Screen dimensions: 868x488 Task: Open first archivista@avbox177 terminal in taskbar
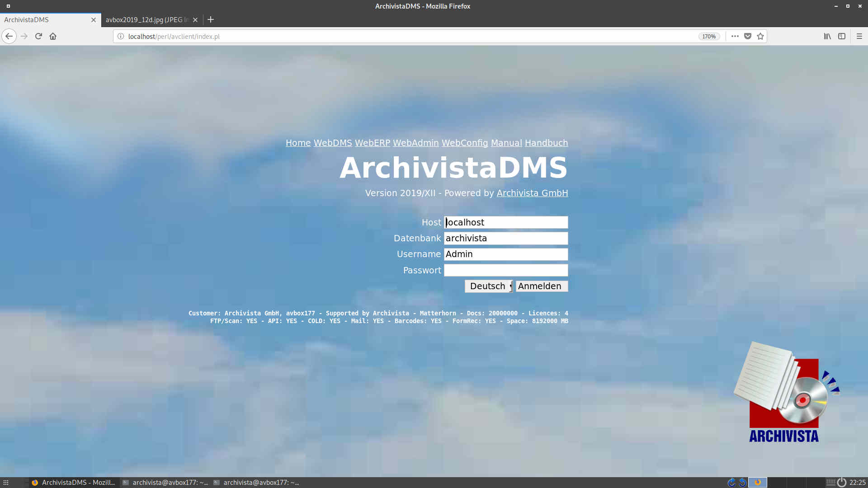click(x=165, y=483)
